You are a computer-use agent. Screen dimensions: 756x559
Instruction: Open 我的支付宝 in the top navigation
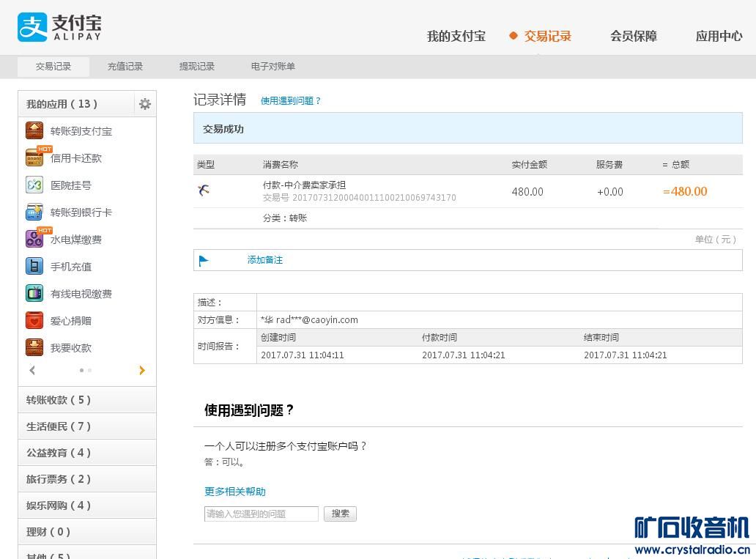456,36
